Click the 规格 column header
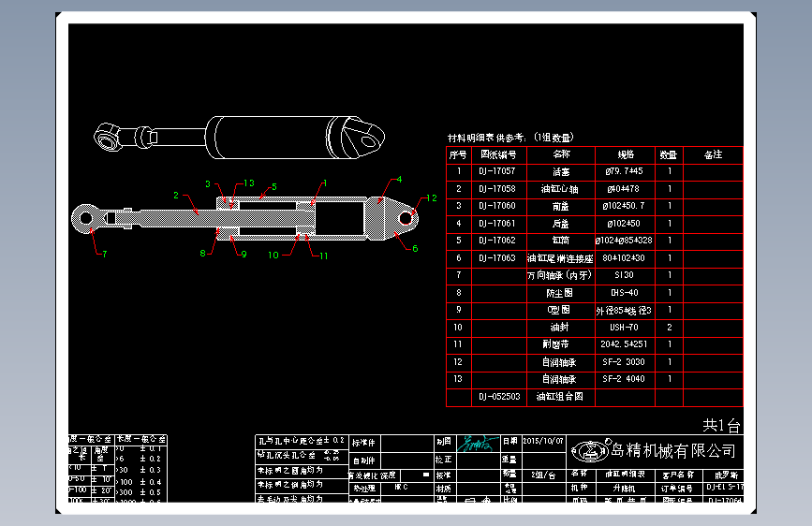Screen dimensions: 812x526 [x=626, y=154]
